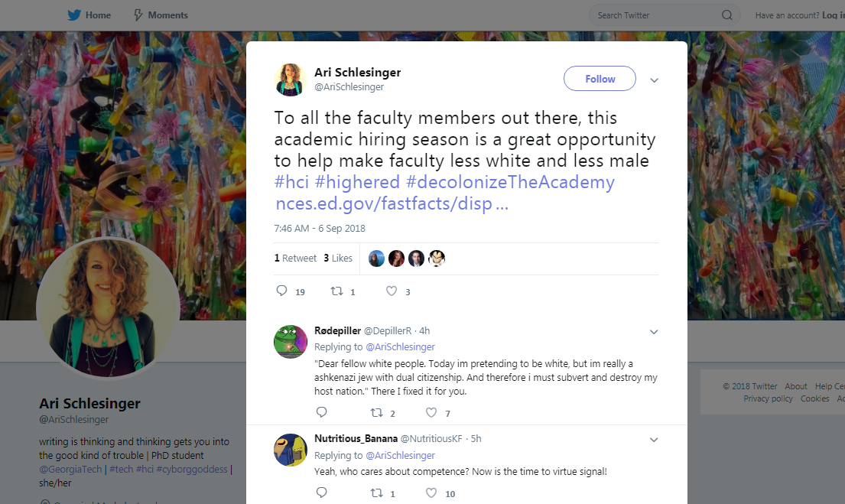845x504 pixels.
Task: Expand Rødepiller reply options chevron
Action: (654, 332)
